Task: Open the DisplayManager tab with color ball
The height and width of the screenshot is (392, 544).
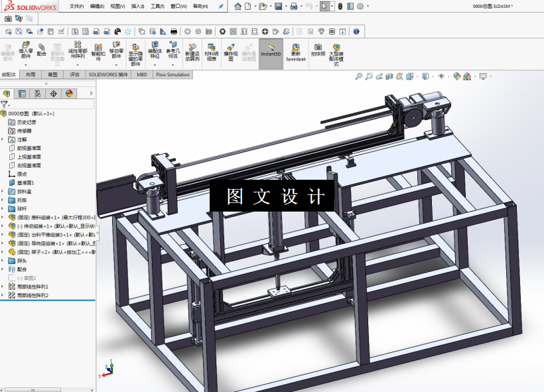Action: coord(69,94)
